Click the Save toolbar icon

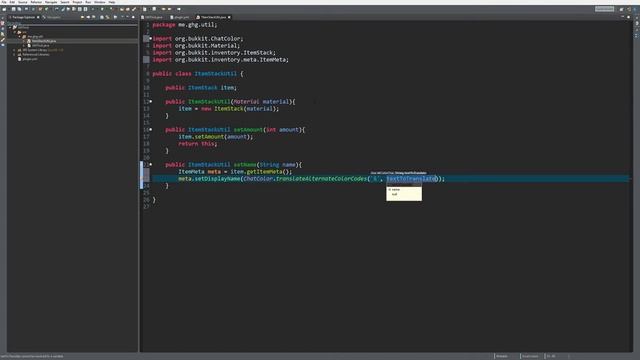coord(13,9)
